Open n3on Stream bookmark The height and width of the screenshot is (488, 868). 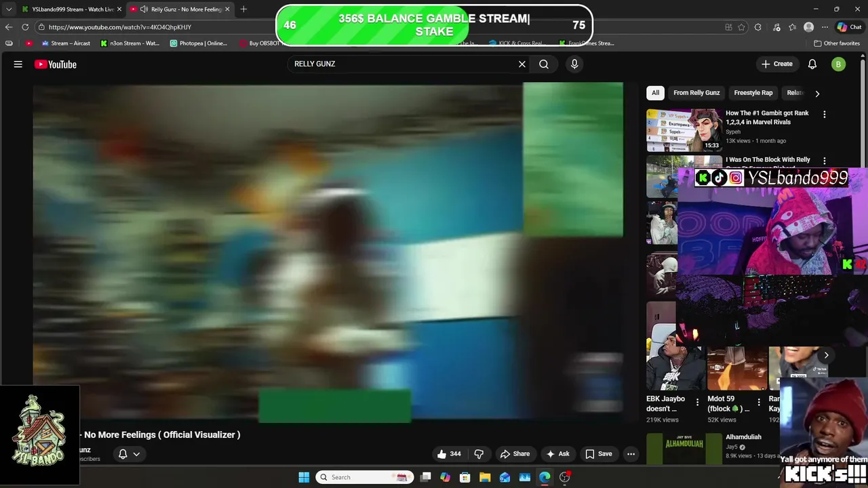130,43
